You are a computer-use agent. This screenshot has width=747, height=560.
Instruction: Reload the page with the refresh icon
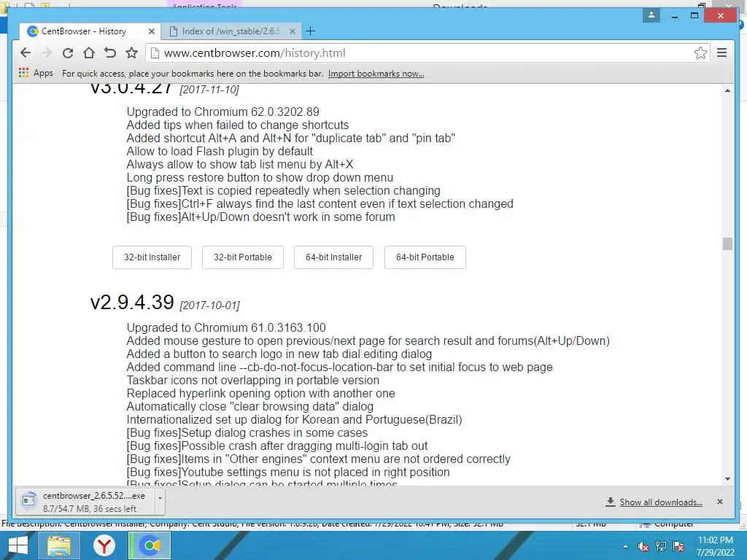point(68,52)
